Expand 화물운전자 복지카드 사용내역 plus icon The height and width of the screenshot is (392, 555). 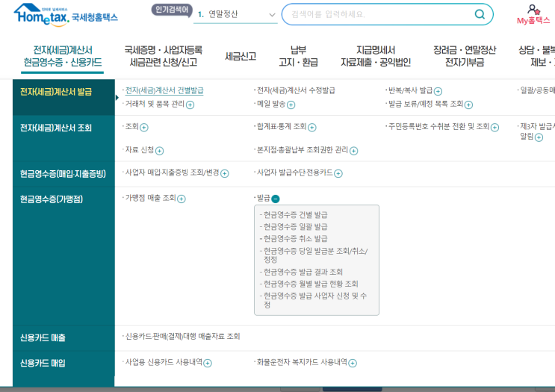[353, 363]
